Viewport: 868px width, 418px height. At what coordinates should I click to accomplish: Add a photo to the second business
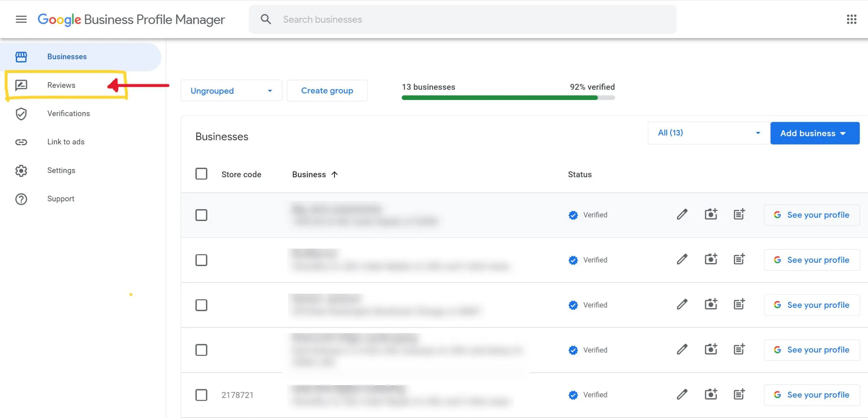[x=711, y=259]
